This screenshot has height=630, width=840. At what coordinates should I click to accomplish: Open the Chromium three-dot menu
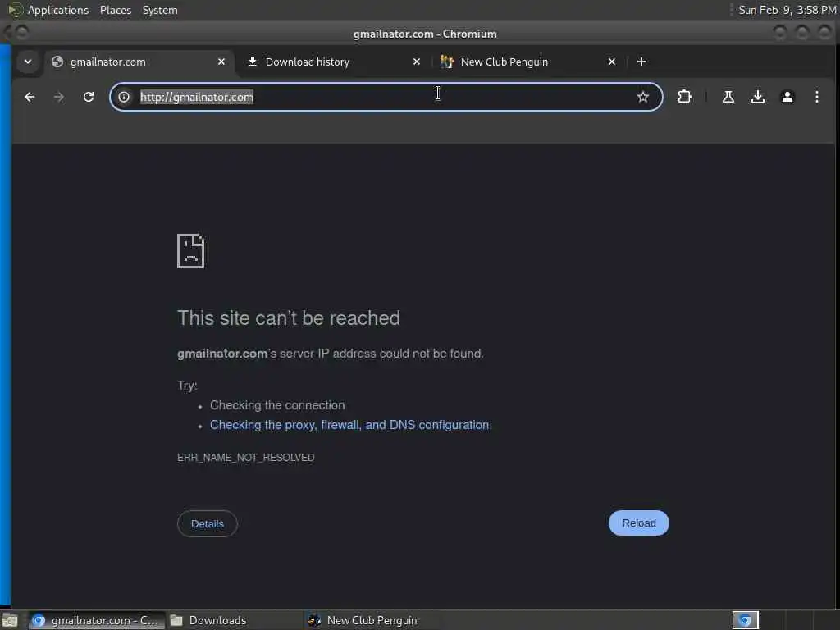click(816, 97)
